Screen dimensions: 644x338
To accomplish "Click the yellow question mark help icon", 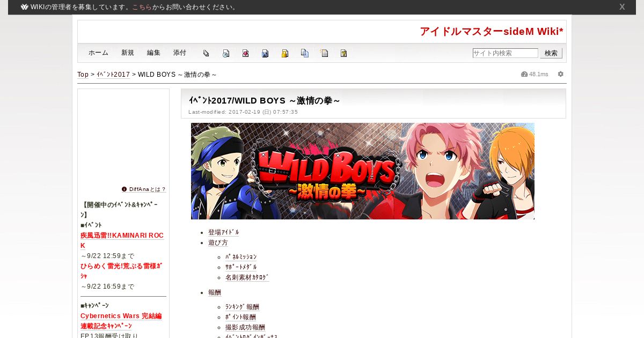I will (343, 53).
